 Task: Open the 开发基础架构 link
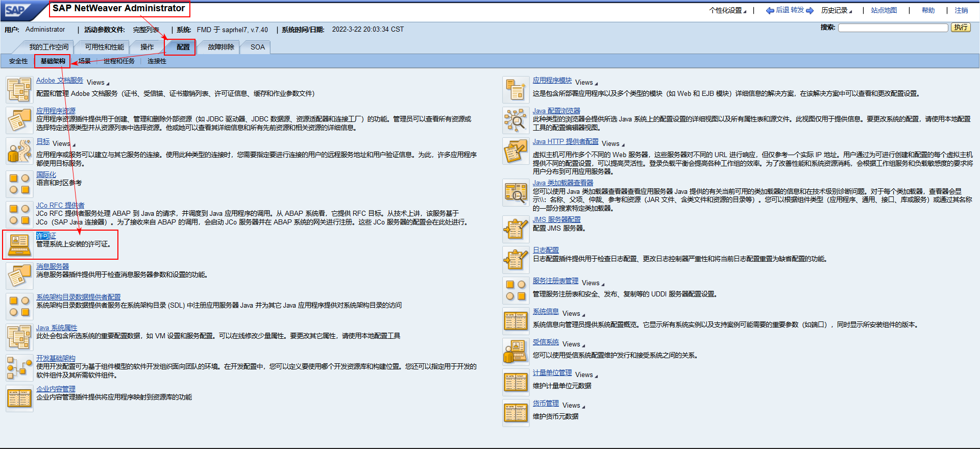pos(56,358)
